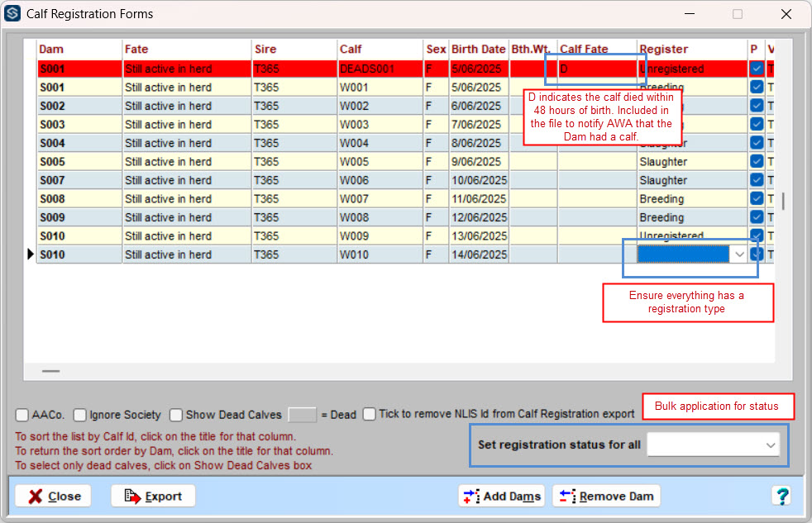The image size is (812, 523).
Task: Tick the Ignore Society checkbox
Action: coord(80,415)
